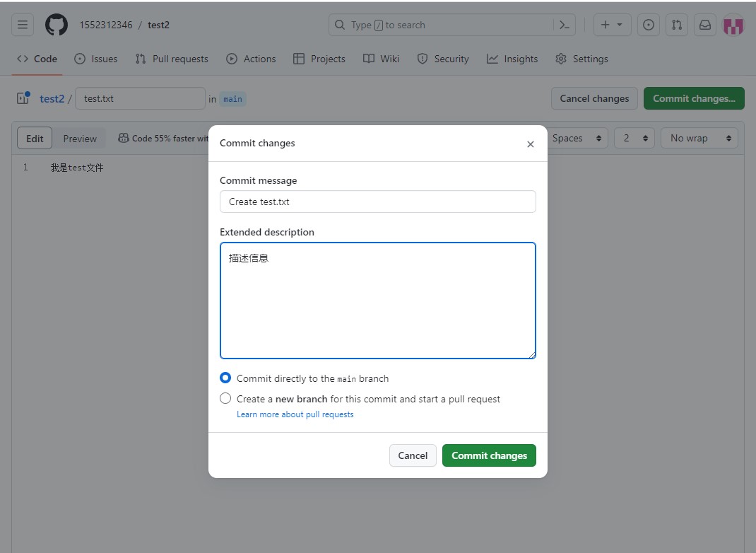This screenshot has width=756, height=553.
Task: Open the hamburger navigation menu
Action: (x=23, y=25)
